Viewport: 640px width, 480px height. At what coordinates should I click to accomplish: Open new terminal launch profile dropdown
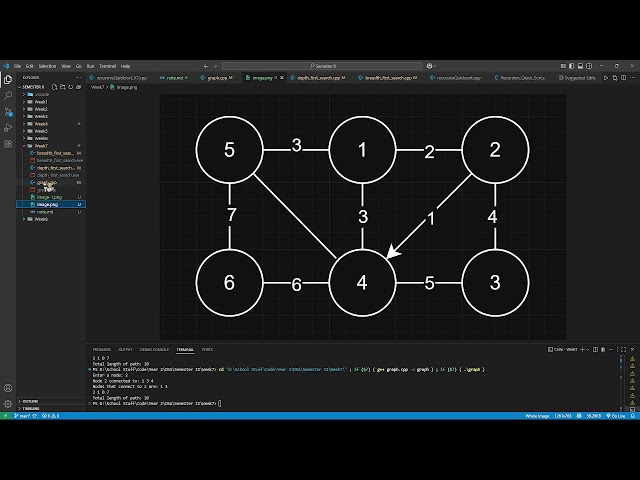[588, 349]
